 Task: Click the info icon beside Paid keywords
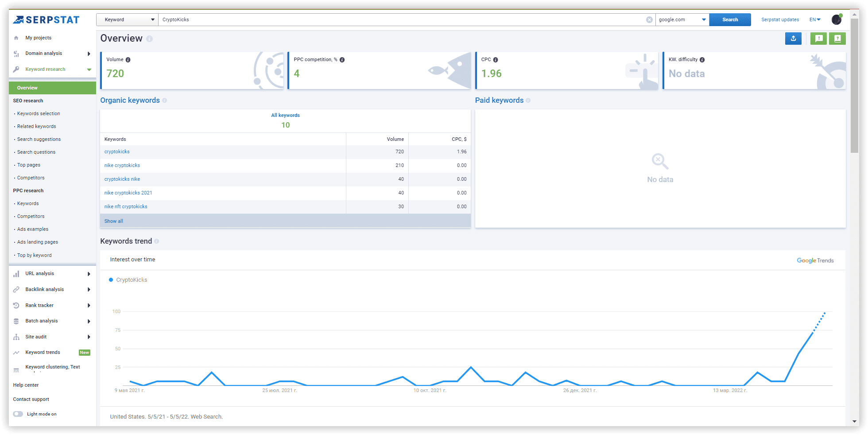(528, 101)
